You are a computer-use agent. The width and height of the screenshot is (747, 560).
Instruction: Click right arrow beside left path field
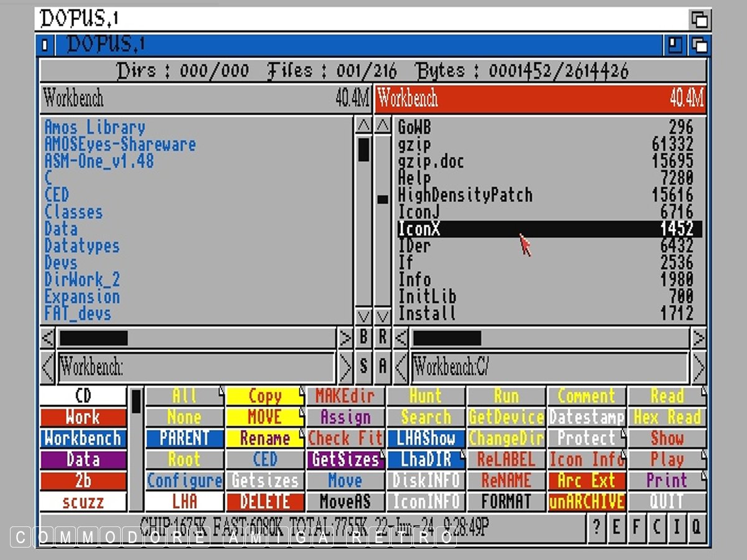[345, 368]
